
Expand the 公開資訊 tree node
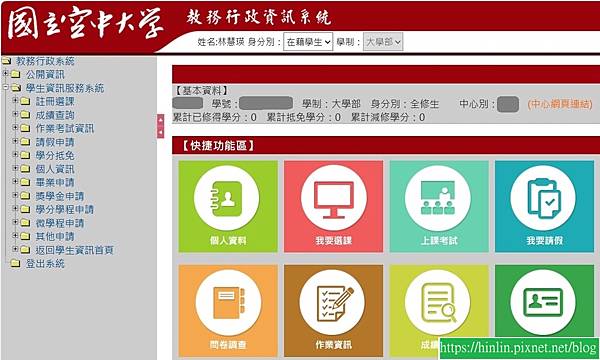(x=6, y=73)
